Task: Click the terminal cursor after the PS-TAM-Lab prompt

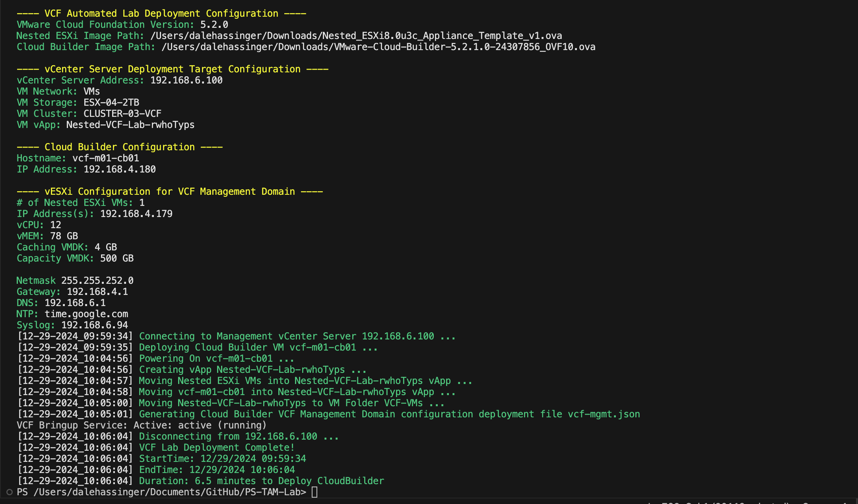Action: [314, 492]
